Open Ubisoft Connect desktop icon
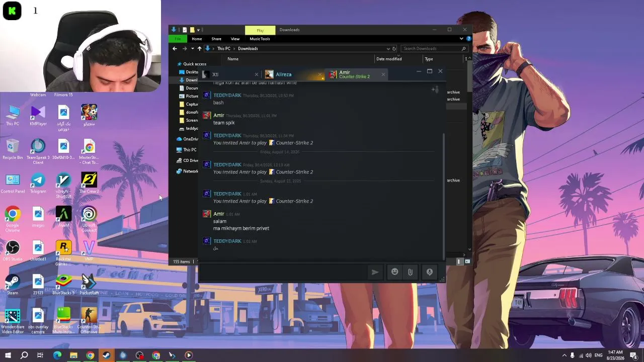The image size is (644, 362). tap(89, 220)
